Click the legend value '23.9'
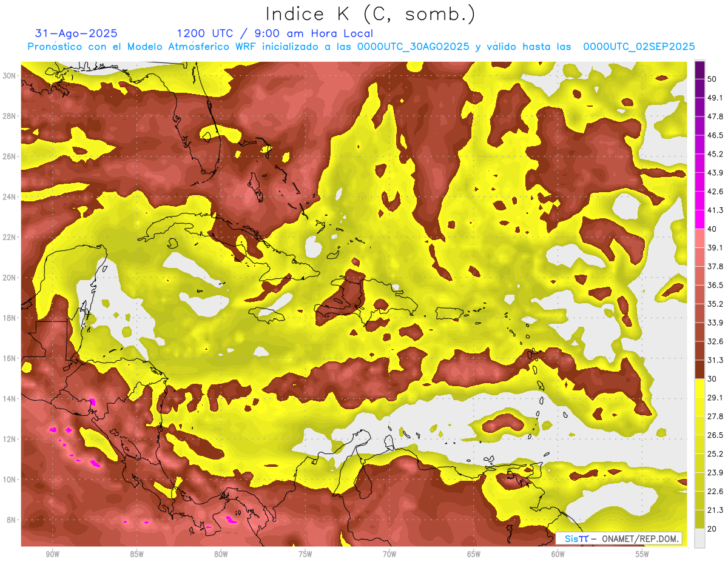Viewport: 728px width, 562px height. 715,473
